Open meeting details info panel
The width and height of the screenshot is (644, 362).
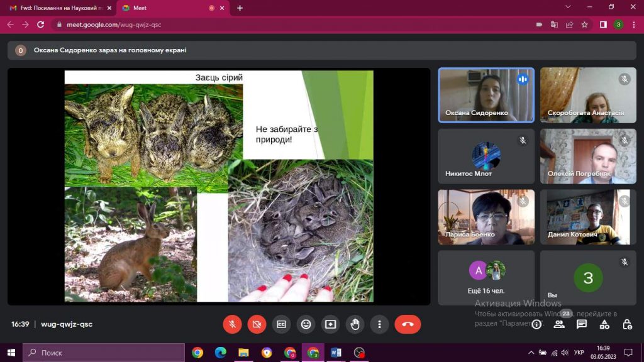click(536, 325)
